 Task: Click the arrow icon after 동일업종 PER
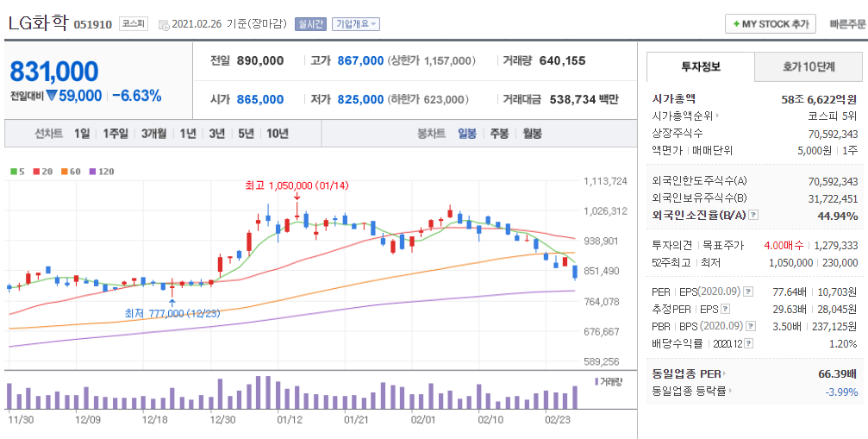(x=725, y=374)
